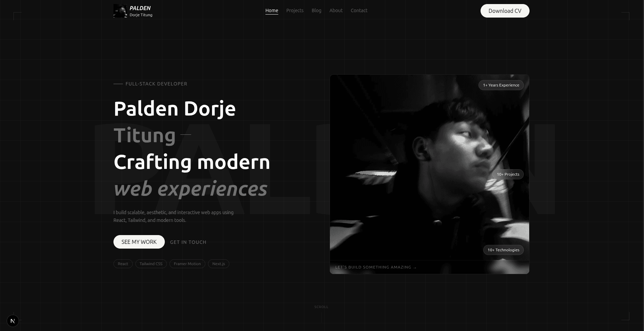Open the Projects page from the navigation
Viewport: 644px width, 331px height.
tap(294, 10)
